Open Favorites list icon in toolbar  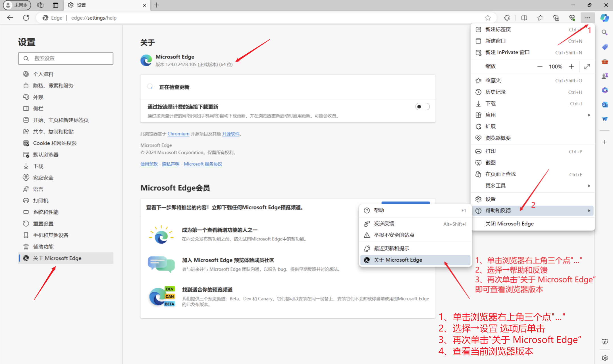coord(540,18)
